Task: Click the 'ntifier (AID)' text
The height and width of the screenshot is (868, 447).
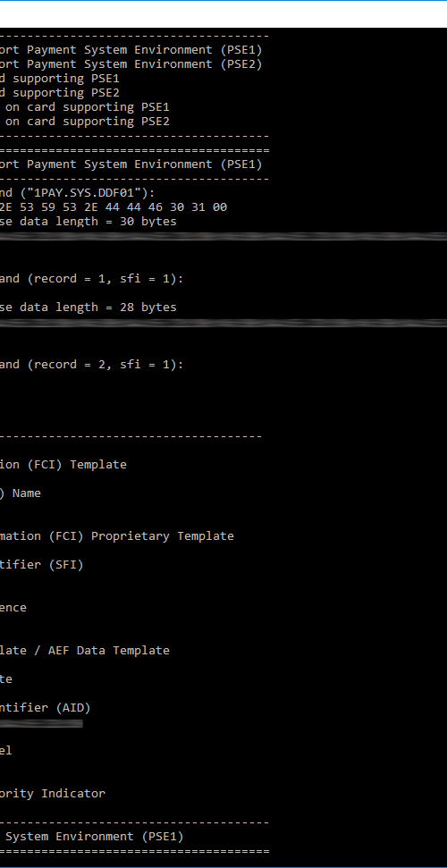Action: 46,707
